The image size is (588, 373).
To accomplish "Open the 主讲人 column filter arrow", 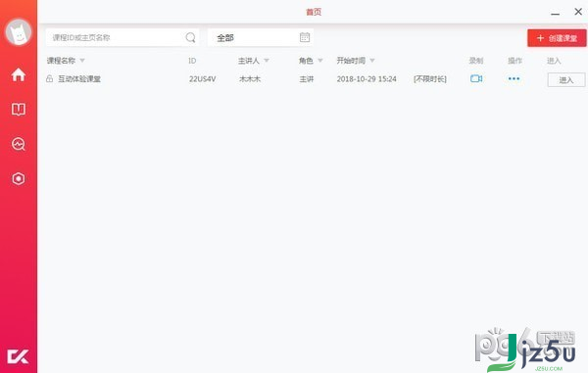I will 267,61.
